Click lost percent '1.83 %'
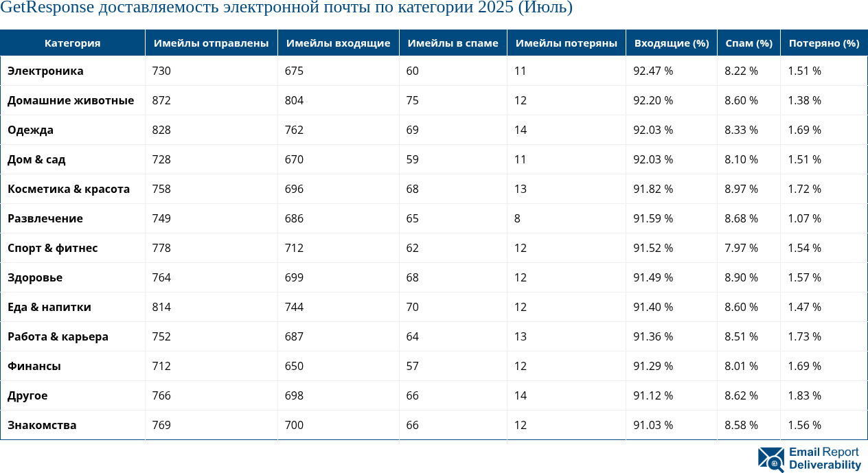The width and height of the screenshot is (868, 473). (x=805, y=395)
